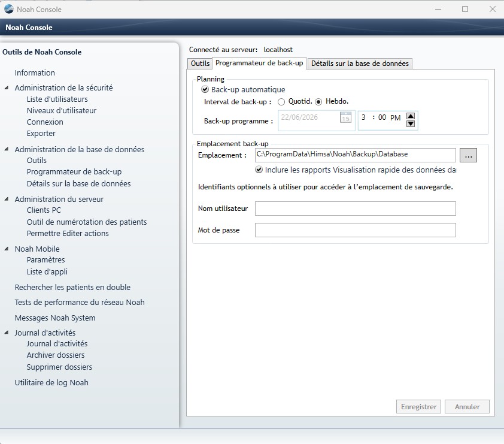Image resolution: width=504 pixels, height=444 pixels.
Task: Click the Annuler button
Action: pos(467,407)
